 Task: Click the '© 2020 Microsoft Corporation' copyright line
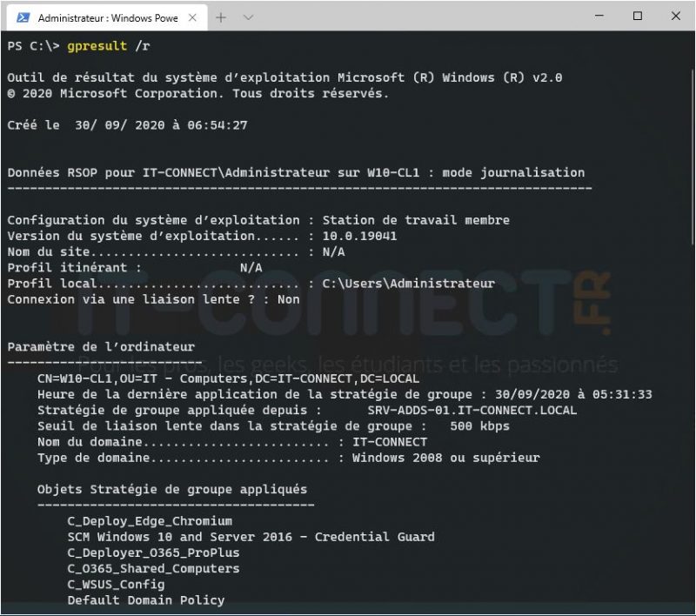click(198, 94)
